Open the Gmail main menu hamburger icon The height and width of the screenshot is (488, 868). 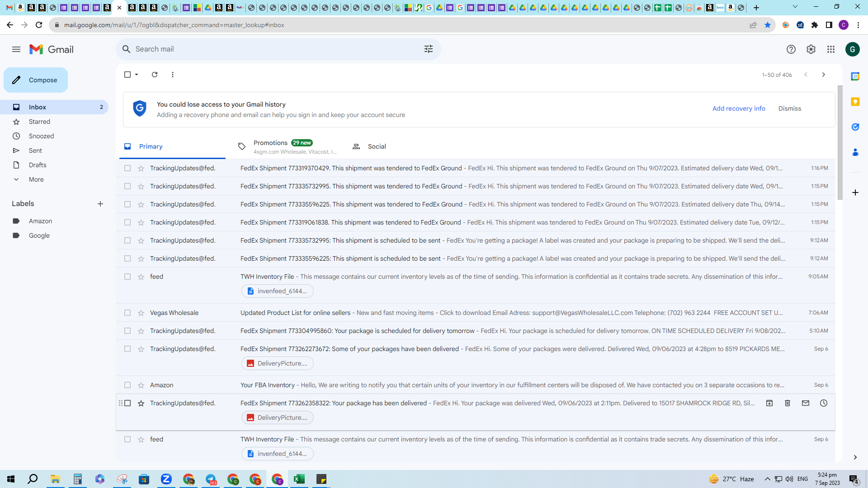click(x=16, y=49)
